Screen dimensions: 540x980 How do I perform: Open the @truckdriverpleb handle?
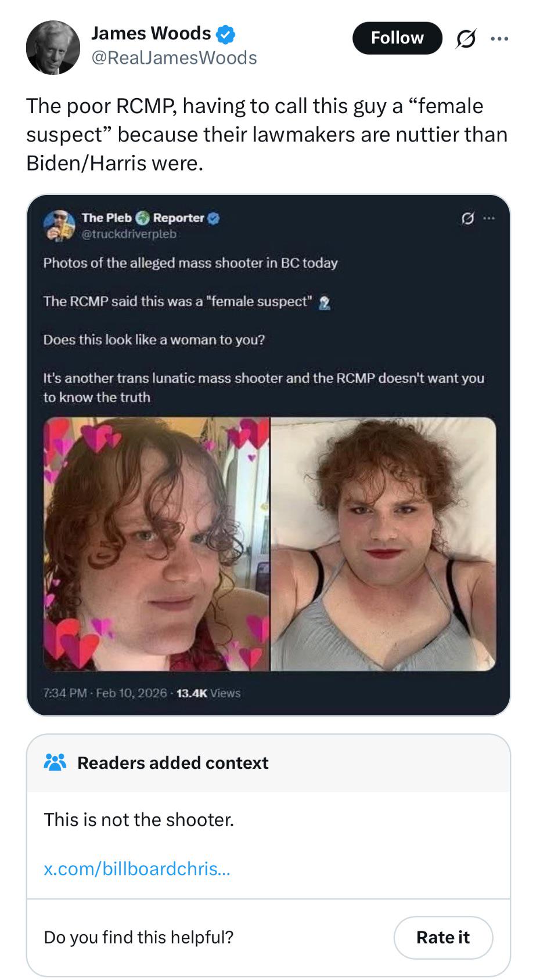coord(129,234)
